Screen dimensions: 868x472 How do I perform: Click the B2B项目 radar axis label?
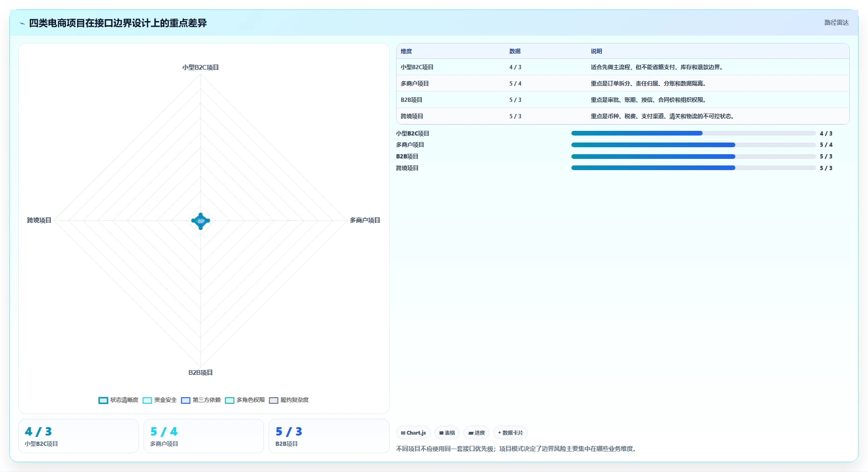pos(200,372)
